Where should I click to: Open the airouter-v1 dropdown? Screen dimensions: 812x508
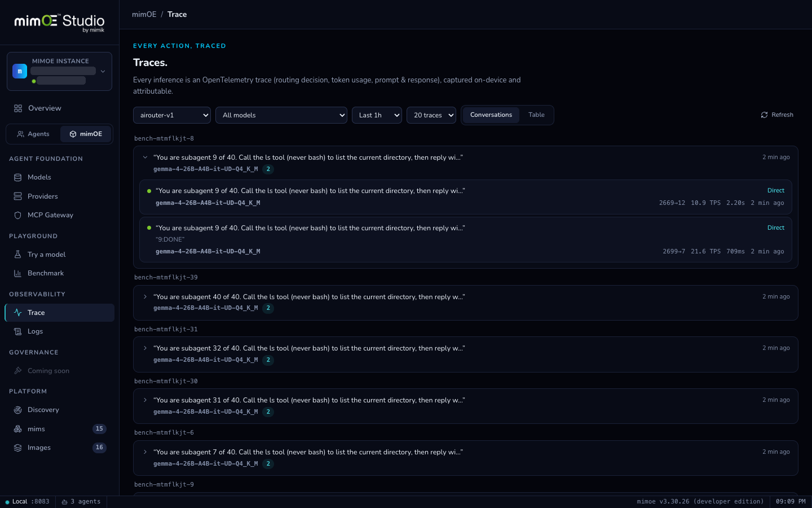tap(172, 115)
